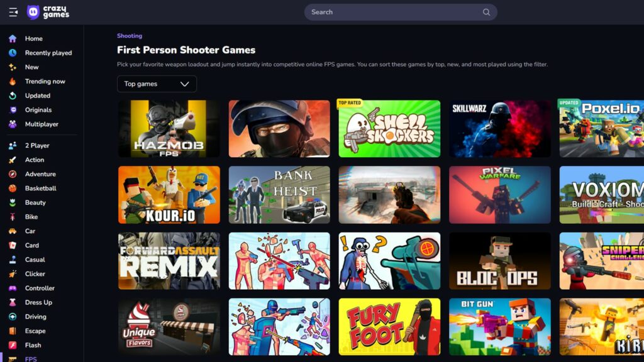Open the Hazmob FPS game thumbnail
The image size is (644, 362).
pos(169,129)
